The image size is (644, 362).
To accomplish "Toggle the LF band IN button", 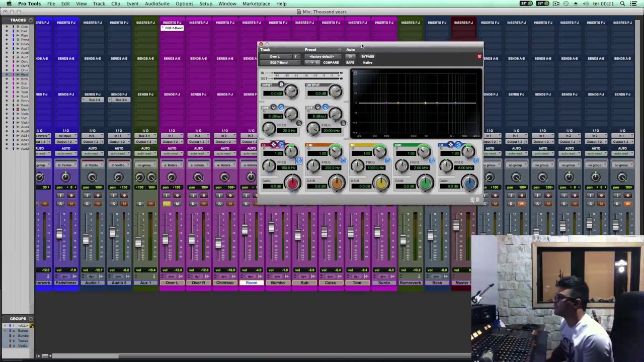I will [x=299, y=161].
